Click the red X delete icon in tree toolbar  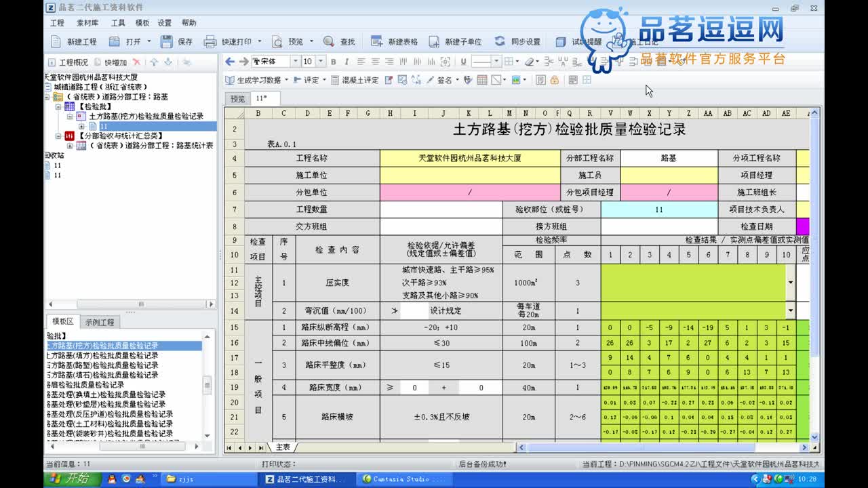pos(136,62)
